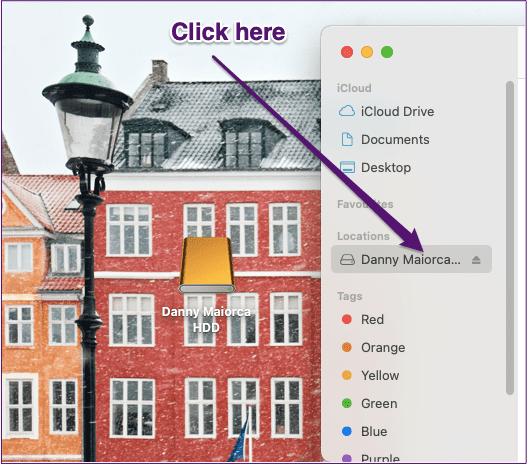Click the hard drive icon under Locations
The height and width of the screenshot is (464, 527).
pyautogui.click(x=347, y=259)
